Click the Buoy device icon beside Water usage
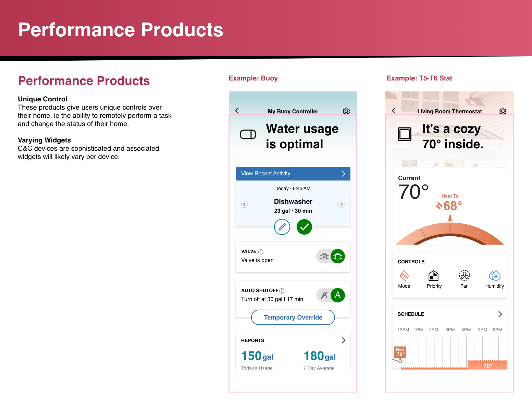 tap(248, 135)
